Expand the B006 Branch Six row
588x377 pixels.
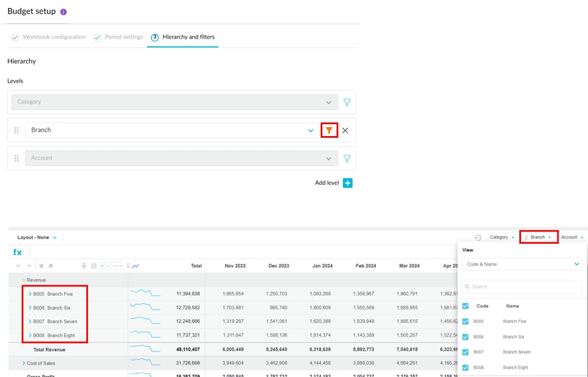30,308
